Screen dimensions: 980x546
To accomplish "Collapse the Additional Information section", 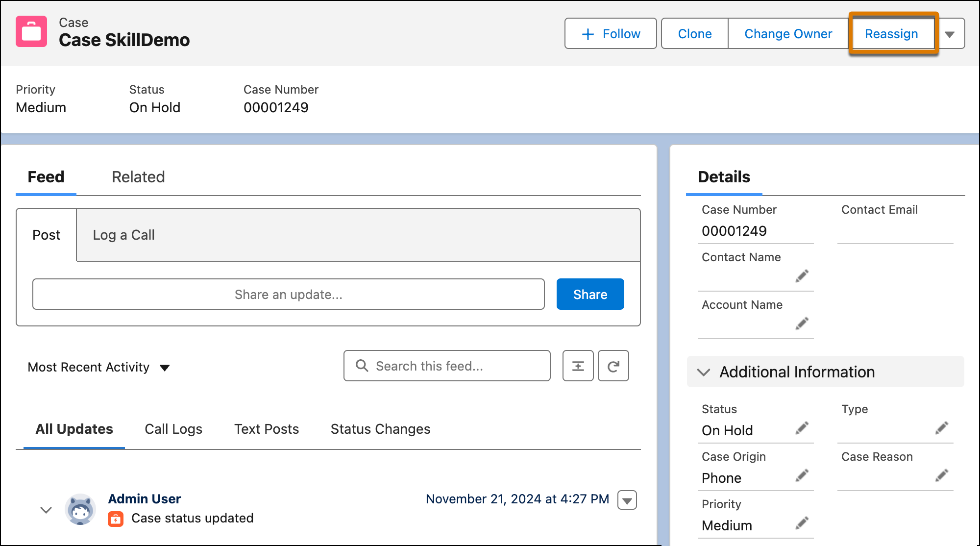I will click(704, 372).
